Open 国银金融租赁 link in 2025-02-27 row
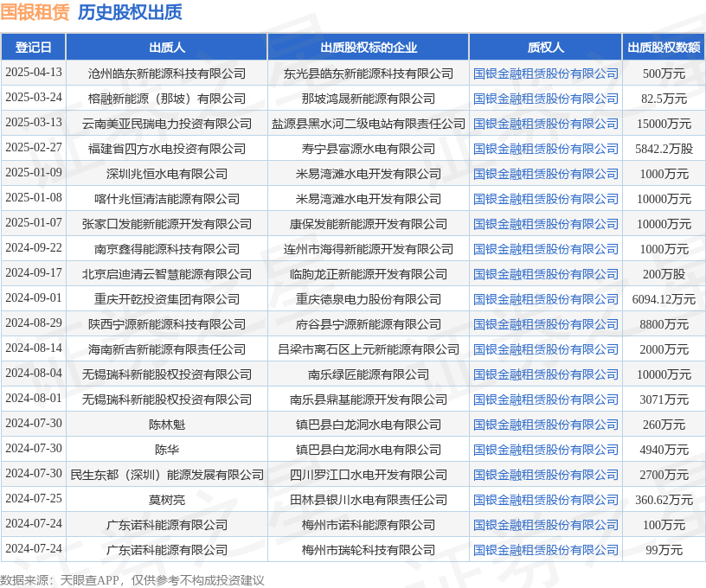706x588 pixels. 545,149
